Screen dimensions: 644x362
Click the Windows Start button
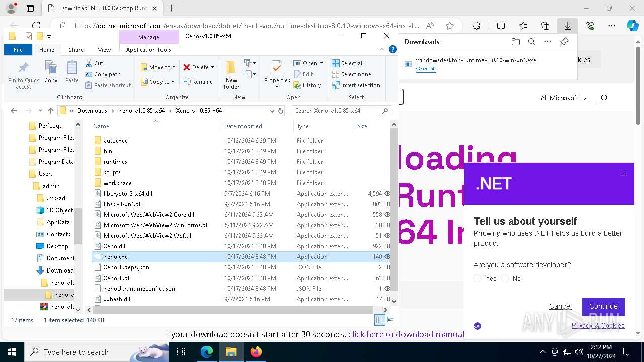point(12,352)
